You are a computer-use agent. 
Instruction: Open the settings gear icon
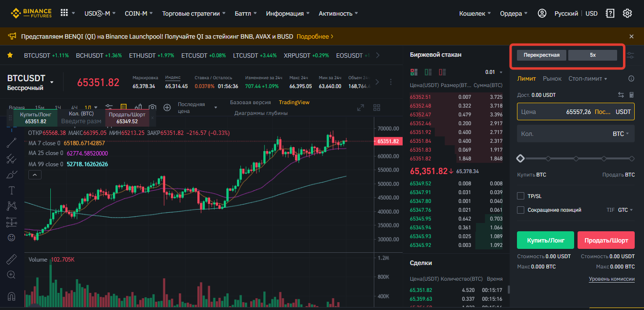[x=628, y=13]
